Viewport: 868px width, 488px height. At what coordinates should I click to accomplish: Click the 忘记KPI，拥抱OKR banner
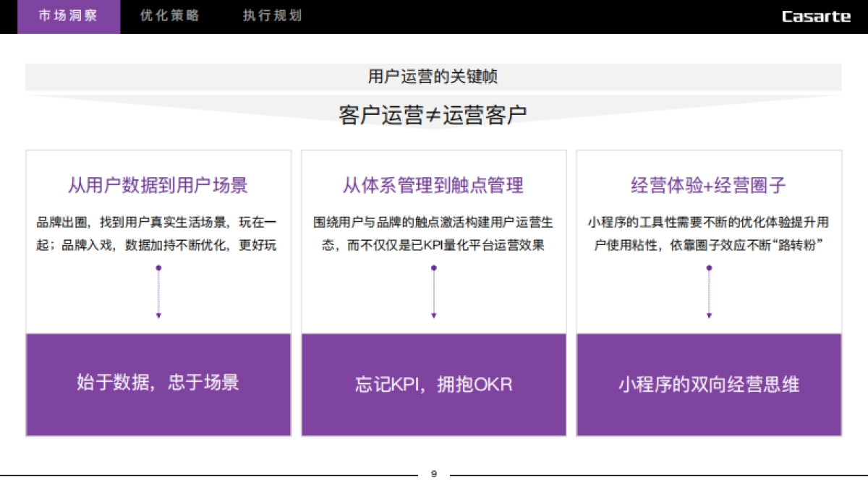click(433, 384)
